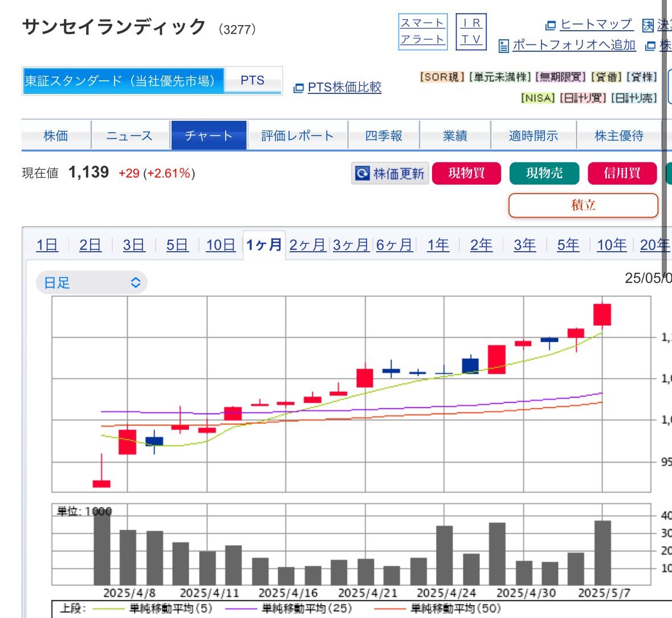The image size is (672, 618).
Task: Click the current price value 1,139
Action: point(89,172)
